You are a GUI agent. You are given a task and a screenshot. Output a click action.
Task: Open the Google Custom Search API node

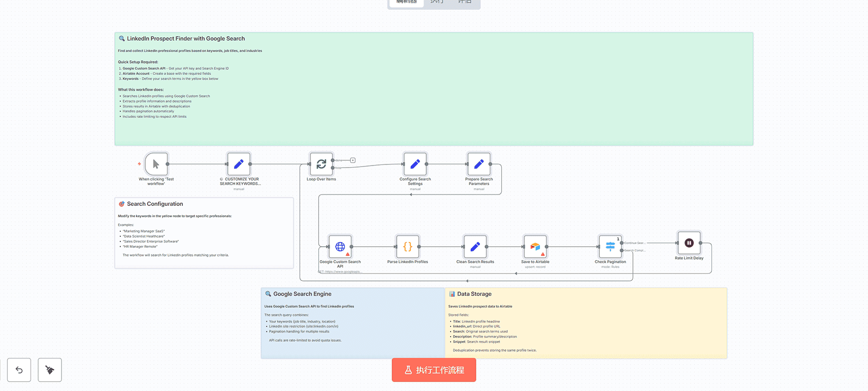340,247
